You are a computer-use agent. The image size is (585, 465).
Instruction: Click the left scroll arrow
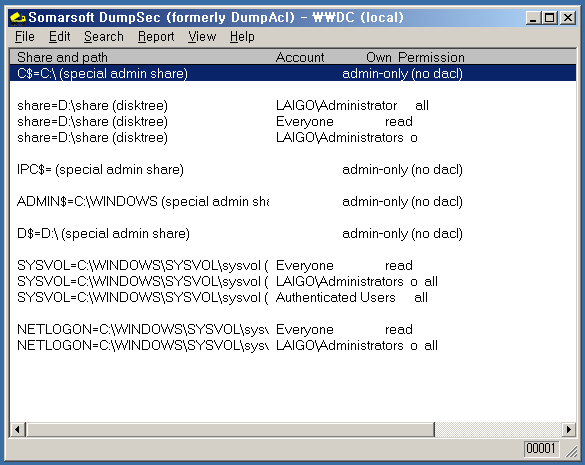pyautogui.click(x=18, y=429)
